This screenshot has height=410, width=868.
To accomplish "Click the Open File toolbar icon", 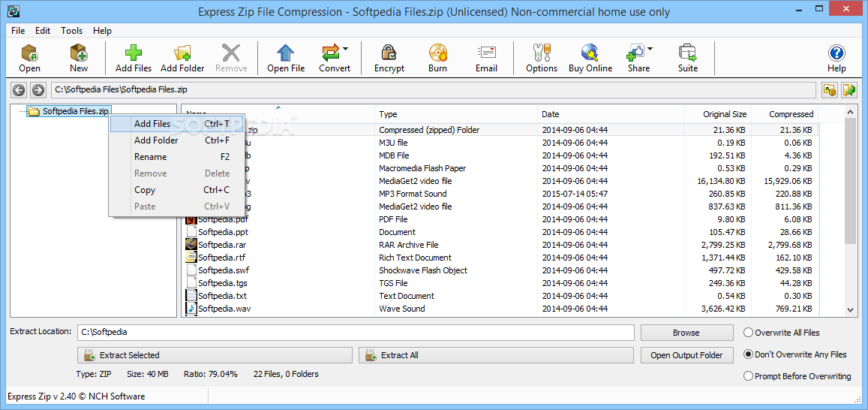I will tap(286, 53).
